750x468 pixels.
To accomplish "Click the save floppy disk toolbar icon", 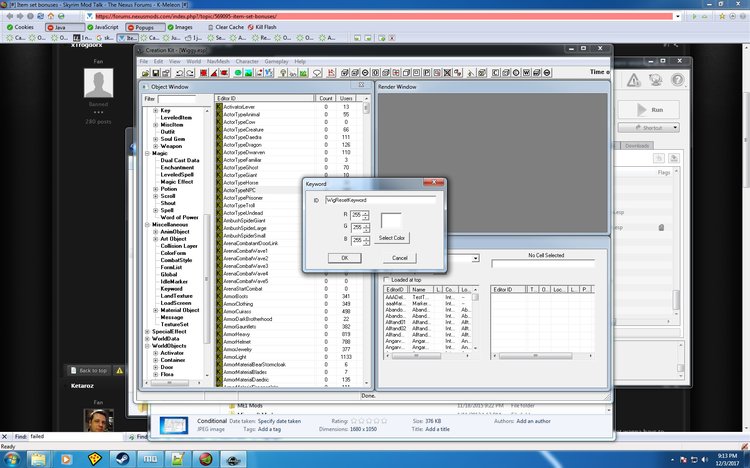I will pos(154,73).
